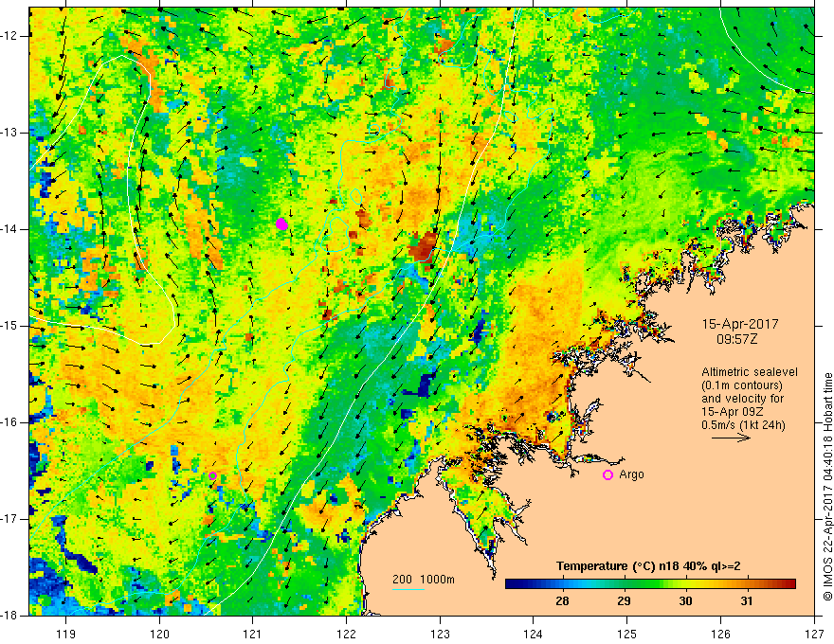This screenshot has width=834, height=644.
Task: Click the latitude axis label '-12'
Action: pyautogui.click(x=9, y=36)
